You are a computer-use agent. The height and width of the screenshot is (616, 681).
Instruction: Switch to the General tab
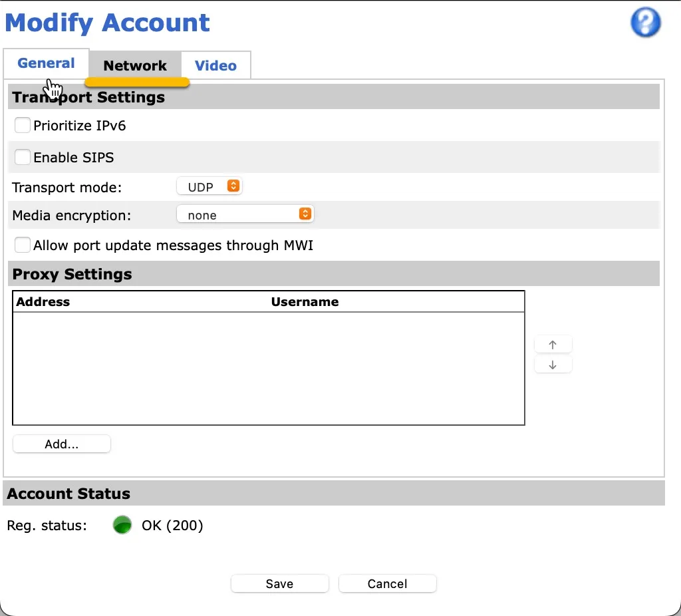tap(46, 63)
